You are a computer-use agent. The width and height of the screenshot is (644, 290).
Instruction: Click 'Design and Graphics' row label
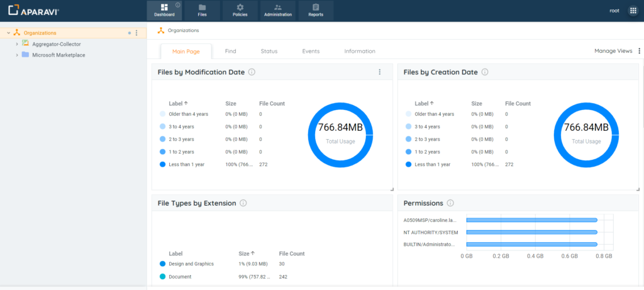[x=191, y=264]
